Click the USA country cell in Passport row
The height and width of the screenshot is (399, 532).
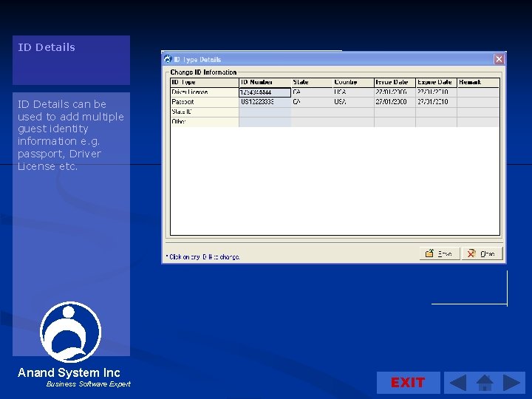pyautogui.click(x=353, y=102)
